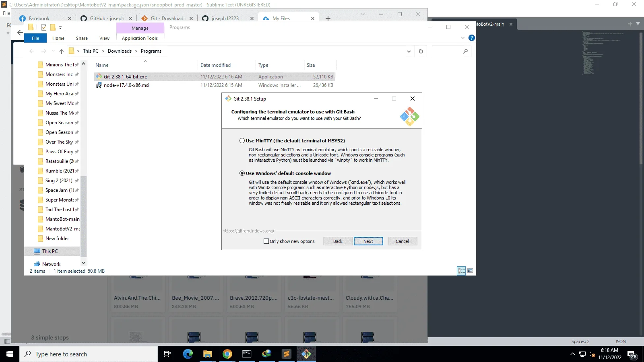Open Sublime Text from the taskbar
644x362 pixels.
(286, 354)
